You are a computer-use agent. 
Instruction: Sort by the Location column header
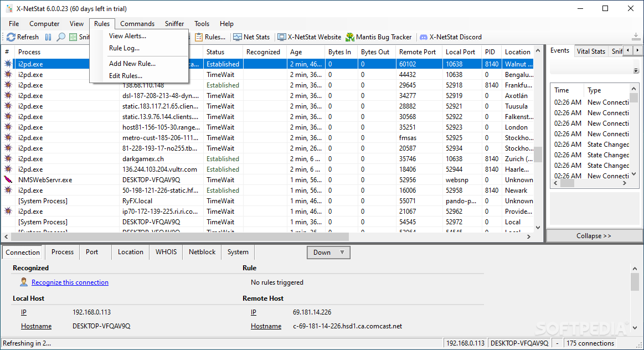(518, 52)
